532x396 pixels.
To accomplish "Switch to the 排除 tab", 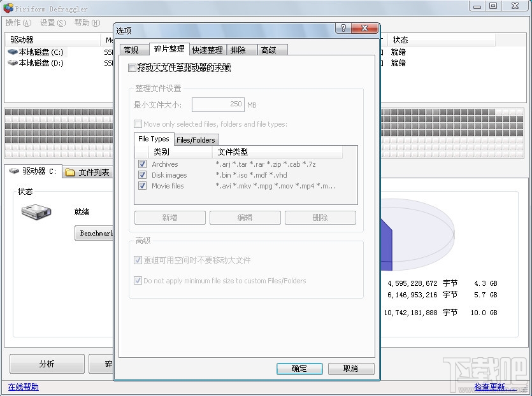I will click(x=241, y=49).
